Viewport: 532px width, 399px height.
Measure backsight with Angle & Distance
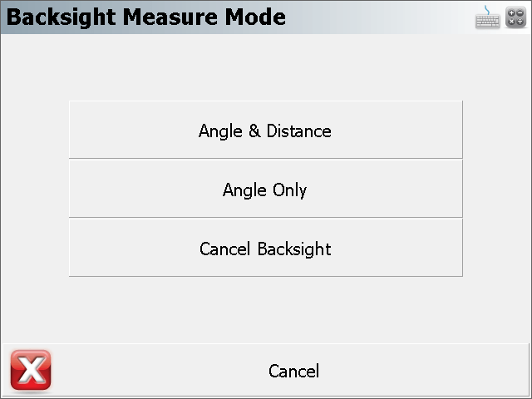click(x=266, y=130)
